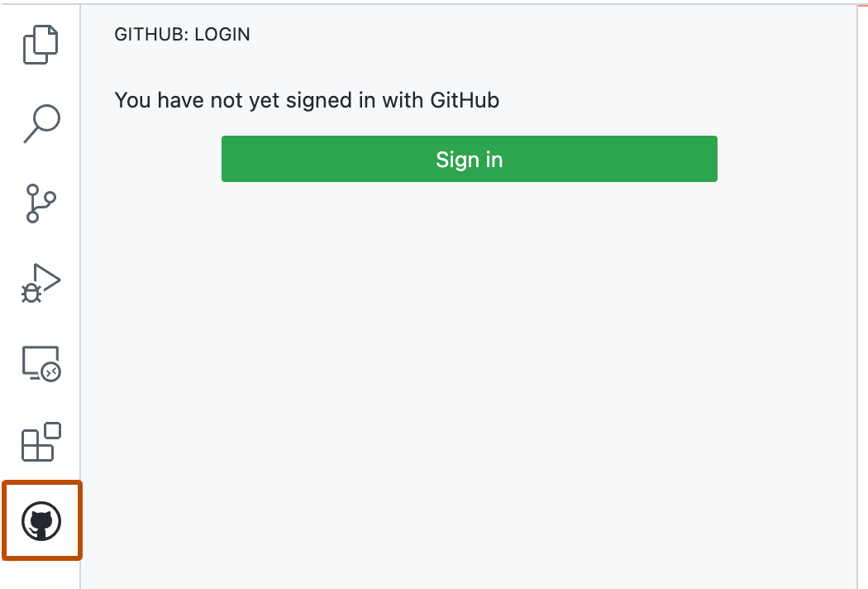Select the branch-shaped Source Control icon
The image size is (868, 589).
coord(42,201)
